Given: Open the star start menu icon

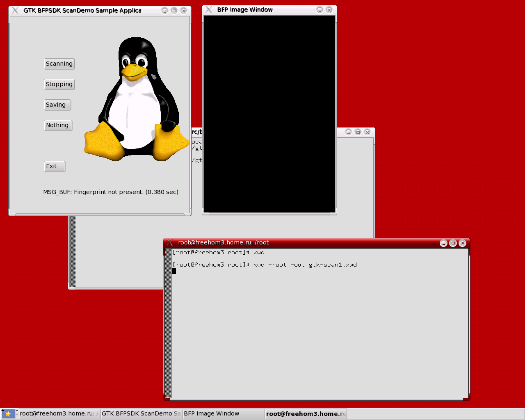Looking at the screenshot, I should click(x=8, y=414).
